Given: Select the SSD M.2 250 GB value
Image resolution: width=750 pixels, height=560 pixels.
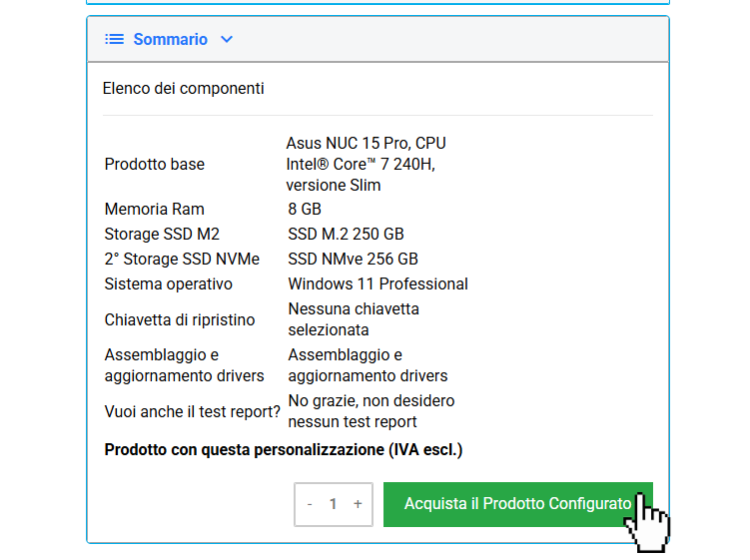Looking at the screenshot, I should [346, 235].
